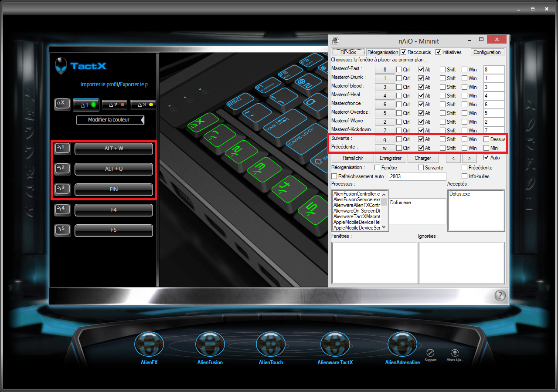Image resolution: width=558 pixels, height=392 pixels.
Task: Click the RP-Box button in nAiO
Action: [348, 52]
